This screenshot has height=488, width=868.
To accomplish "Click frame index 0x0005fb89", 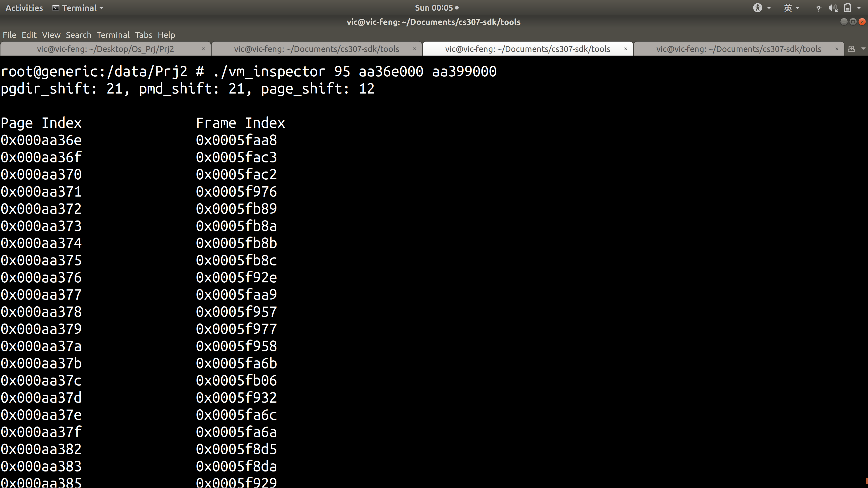I will [236, 209].
